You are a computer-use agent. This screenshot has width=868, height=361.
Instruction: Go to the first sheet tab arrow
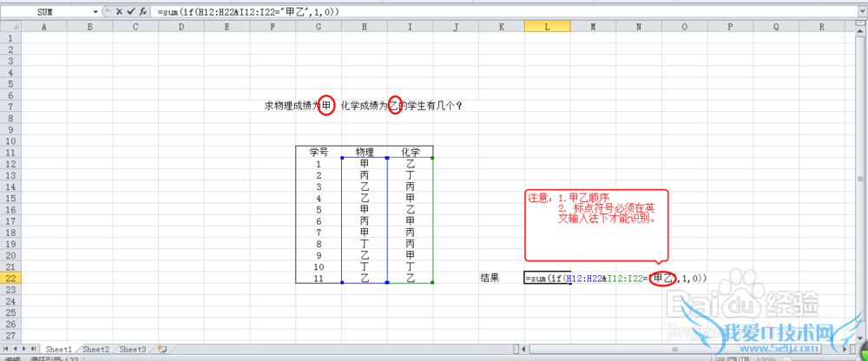[7, 349]
